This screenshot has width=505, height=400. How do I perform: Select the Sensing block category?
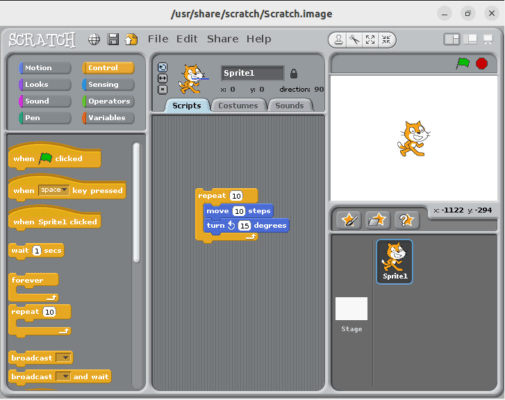108,84
